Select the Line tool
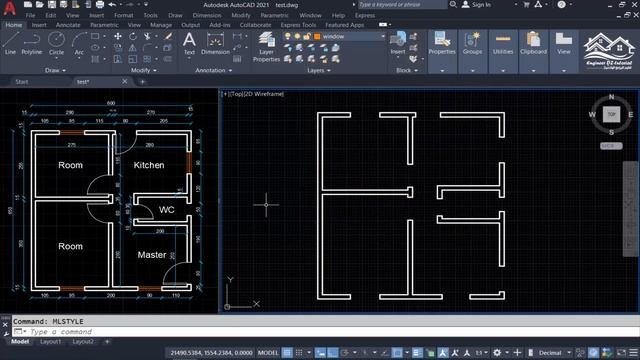 click(10, 43)
